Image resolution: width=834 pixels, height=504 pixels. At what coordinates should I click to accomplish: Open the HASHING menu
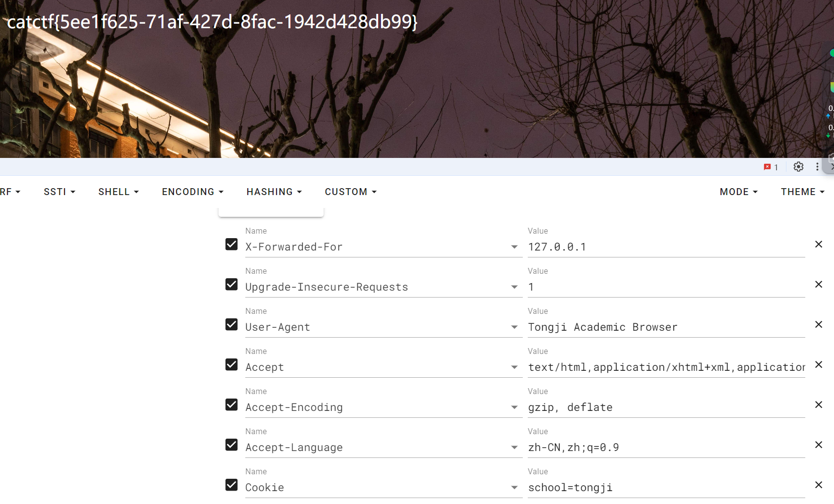click(274, 192)
